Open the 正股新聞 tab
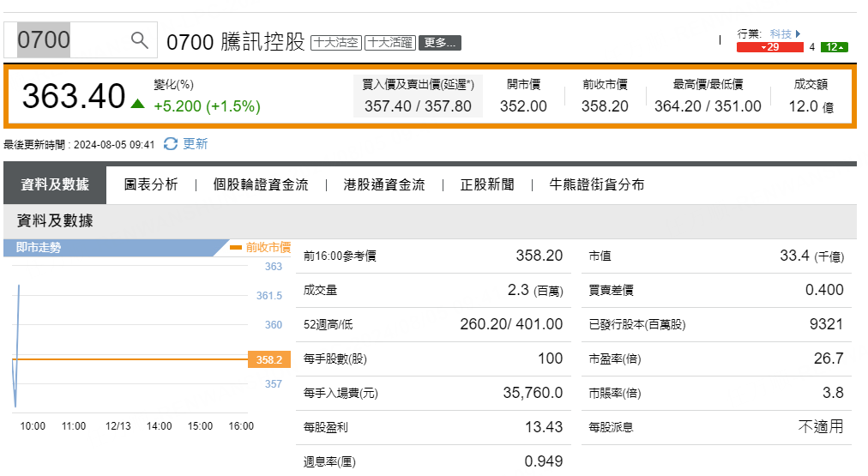The image size is (868, 476). coord(487,184)
